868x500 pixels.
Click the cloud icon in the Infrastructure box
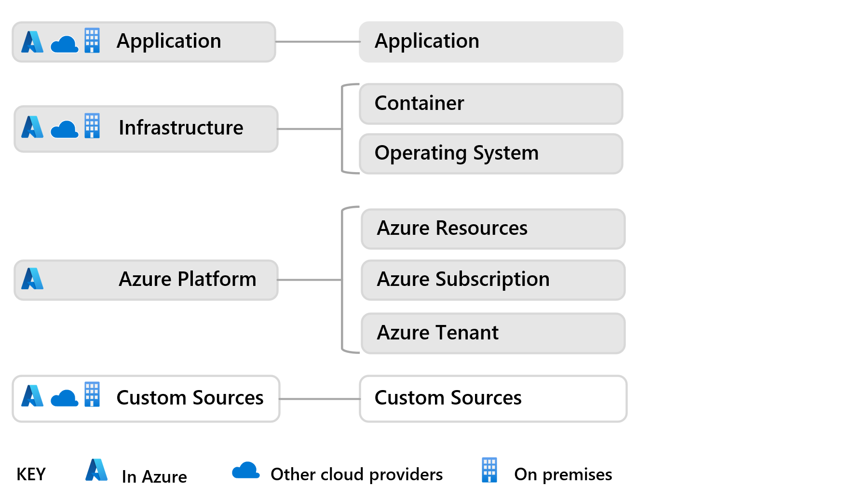tap(64, 129)
